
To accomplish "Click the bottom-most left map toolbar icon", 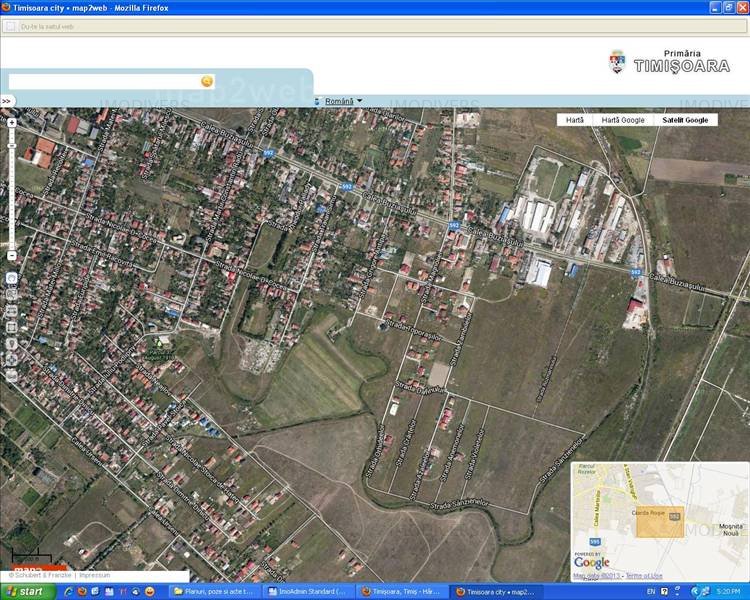I will pos(11,376).
